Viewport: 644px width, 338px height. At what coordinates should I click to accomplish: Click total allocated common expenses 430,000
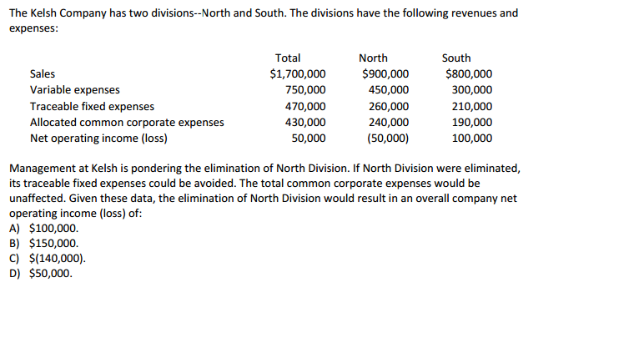tap(305, 123)
